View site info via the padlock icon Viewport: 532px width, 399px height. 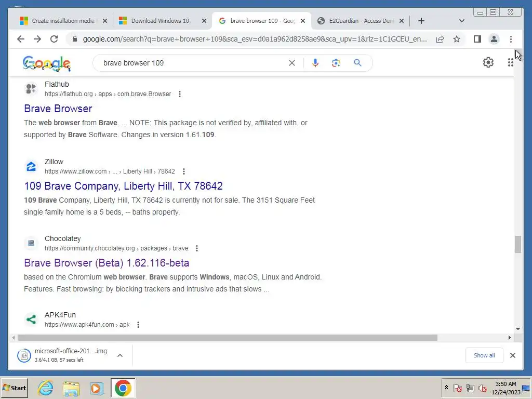pyautogui.click(x=75, y=39)
